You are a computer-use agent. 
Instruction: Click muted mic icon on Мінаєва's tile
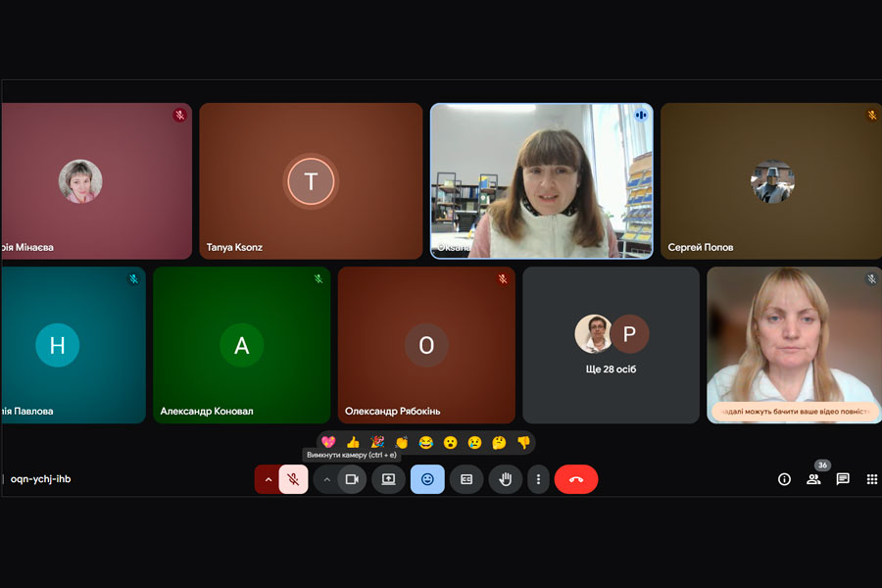point(179,116)
